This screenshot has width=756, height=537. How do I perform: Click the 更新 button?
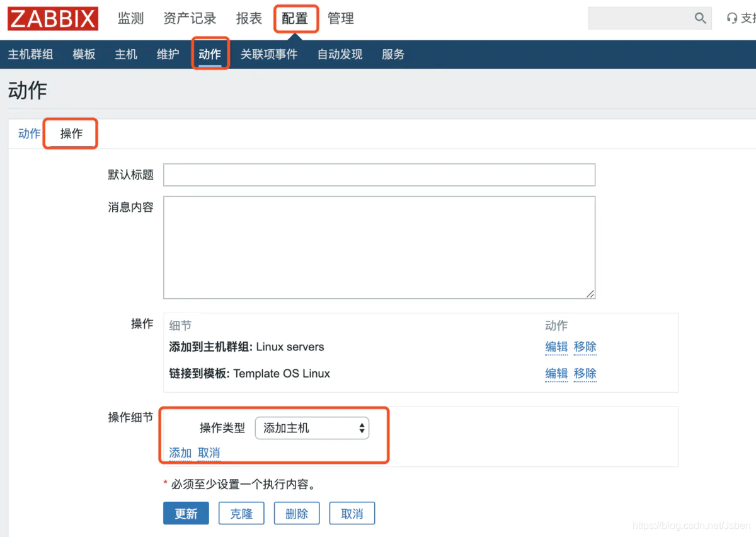[186, 514]
